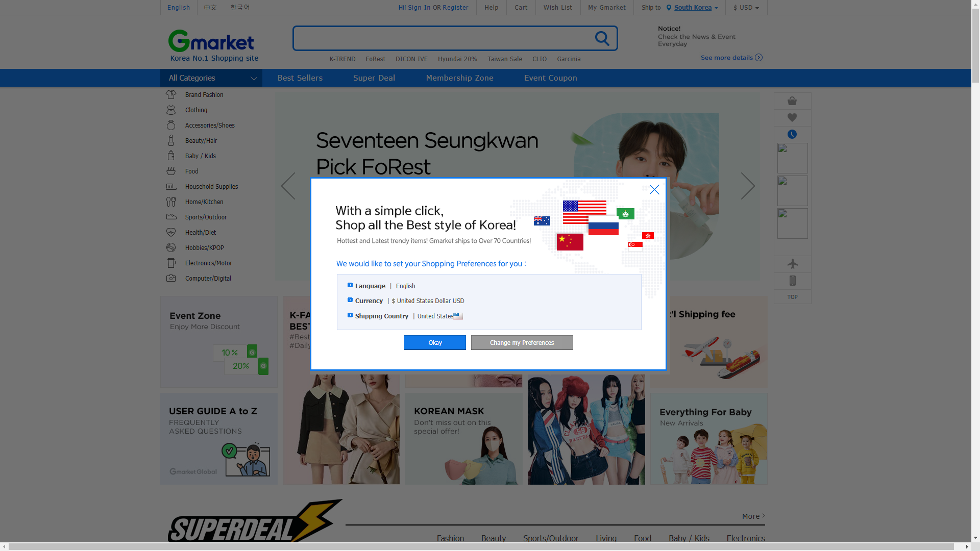Click the Okay button in the popup

pyautogui.click(x=435, y=342)
